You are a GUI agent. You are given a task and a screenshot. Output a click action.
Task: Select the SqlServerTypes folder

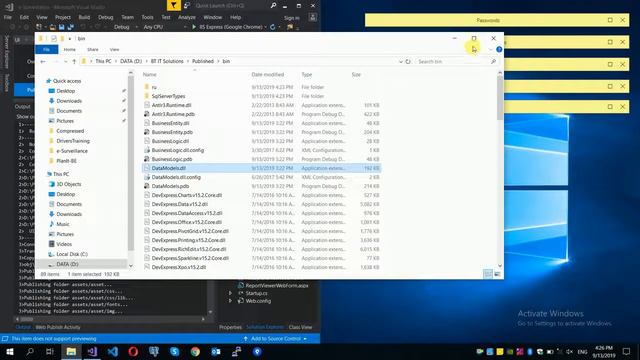click(261, 96)
